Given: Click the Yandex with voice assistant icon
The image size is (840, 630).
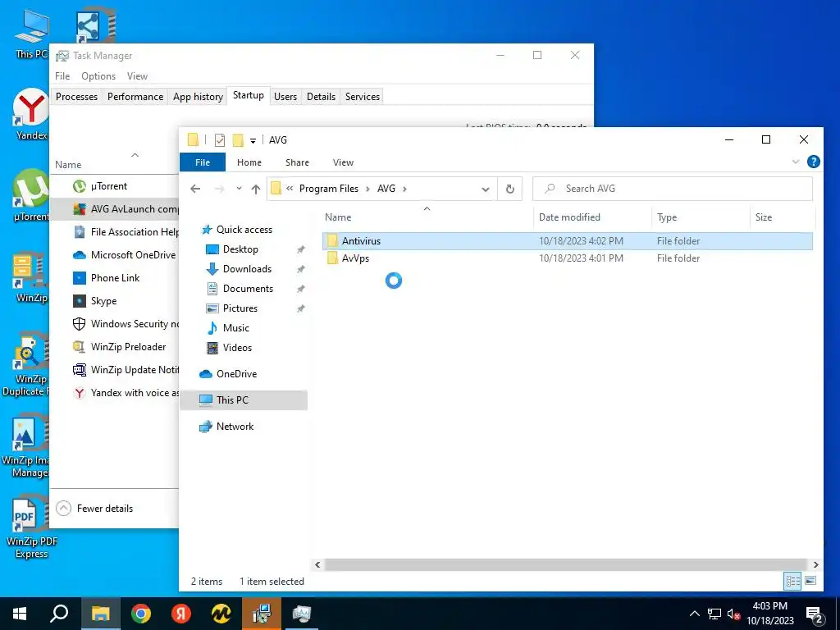Looking at the screenshot, I should coord(80,393).
